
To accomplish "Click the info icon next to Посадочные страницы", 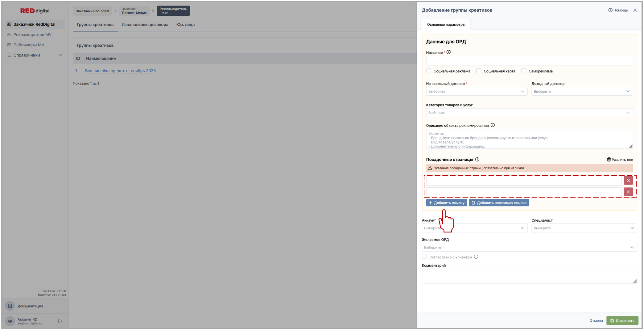I will point(477,160).
